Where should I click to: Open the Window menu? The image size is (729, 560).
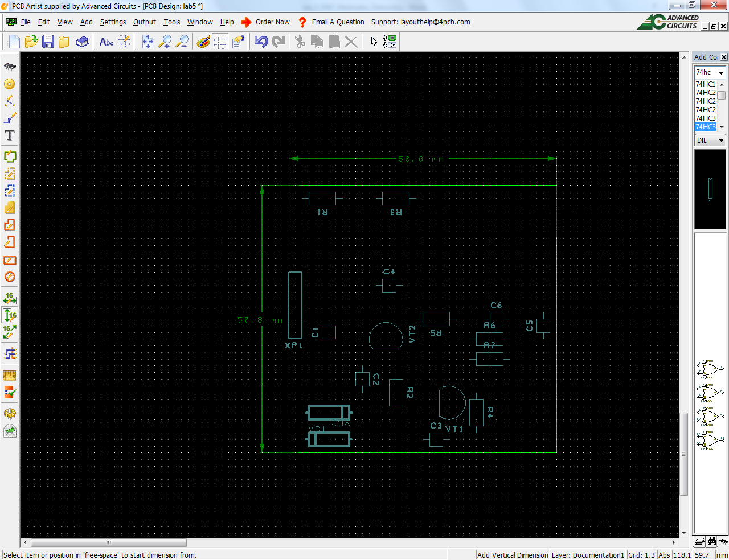click(x=200, y=22)
